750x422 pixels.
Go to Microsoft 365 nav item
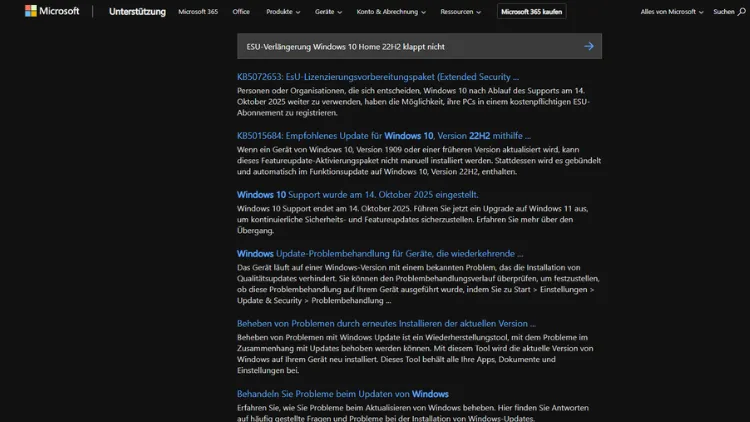pos(198,12)
